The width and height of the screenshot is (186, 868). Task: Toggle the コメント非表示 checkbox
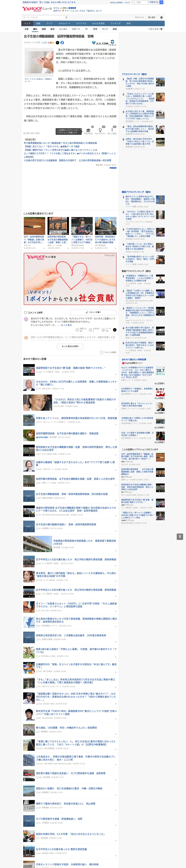(x=102, y=352)
